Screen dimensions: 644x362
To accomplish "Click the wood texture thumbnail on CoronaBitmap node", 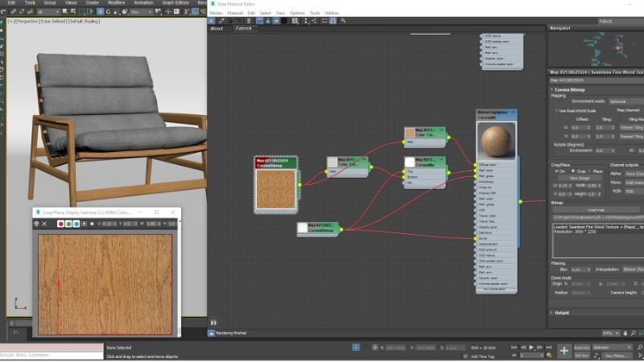I will (x=275, y=189).
